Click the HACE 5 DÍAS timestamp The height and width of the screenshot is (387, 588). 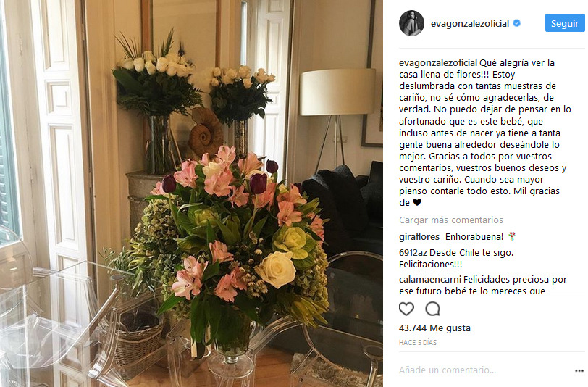pos(418,342)
